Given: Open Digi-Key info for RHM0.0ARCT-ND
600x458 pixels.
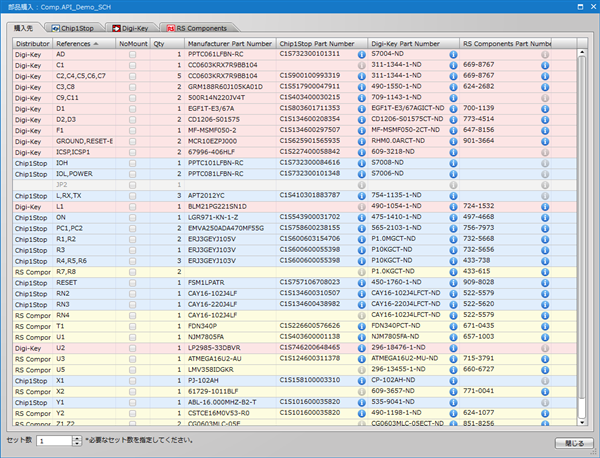Looking at the screenshot, I should point(453,142).
